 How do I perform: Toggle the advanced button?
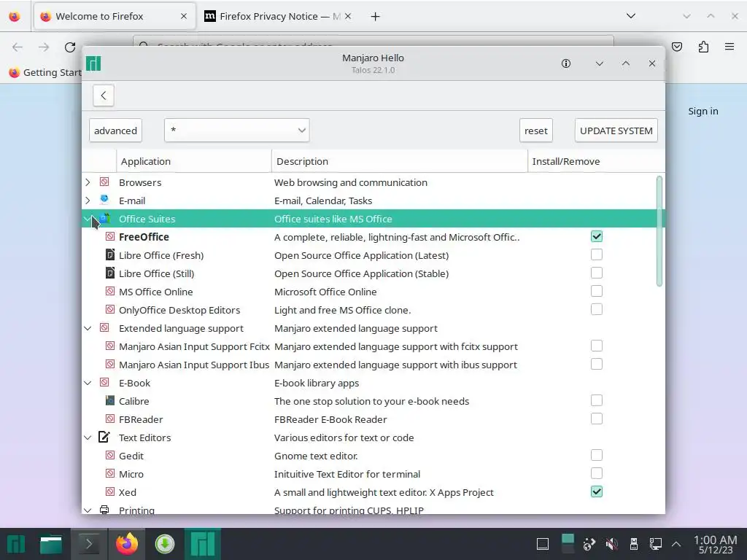tap(115, 131)
